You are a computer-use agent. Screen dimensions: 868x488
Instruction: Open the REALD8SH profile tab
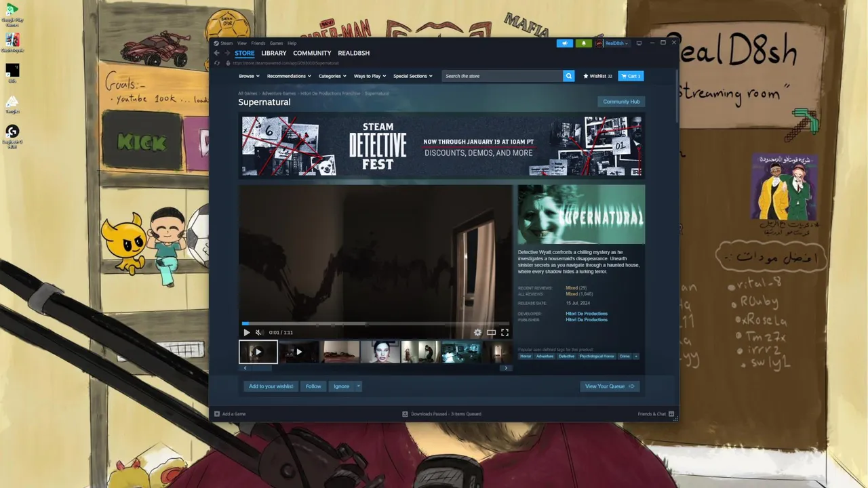coord(353,53)
